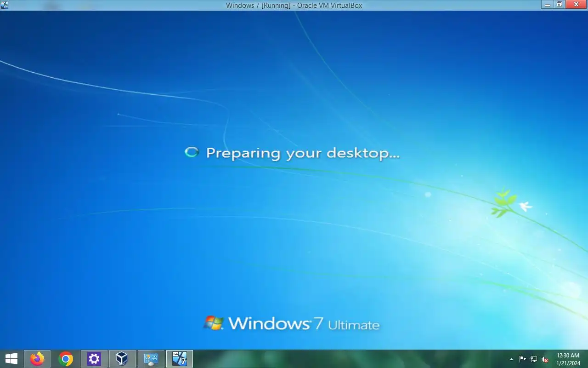Launch Firefox from the taskbar
This screenshot has width=588, height=368.
37,359
